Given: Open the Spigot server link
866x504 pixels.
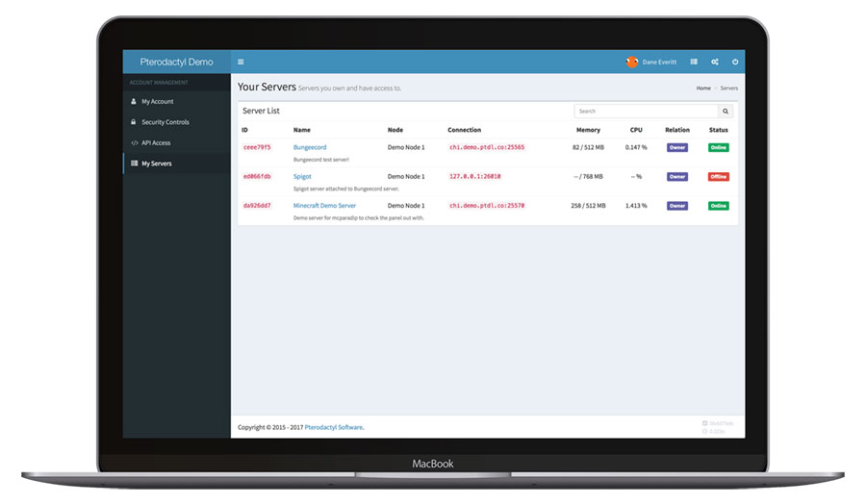Looking at the screenshot, I should pos(302,177).
